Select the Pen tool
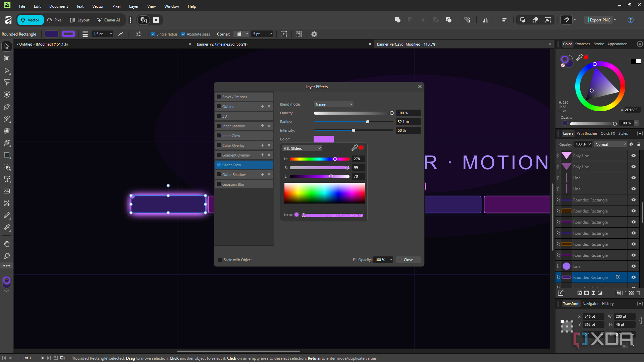The height and width of the screenshot is (362, 644). 6,107
